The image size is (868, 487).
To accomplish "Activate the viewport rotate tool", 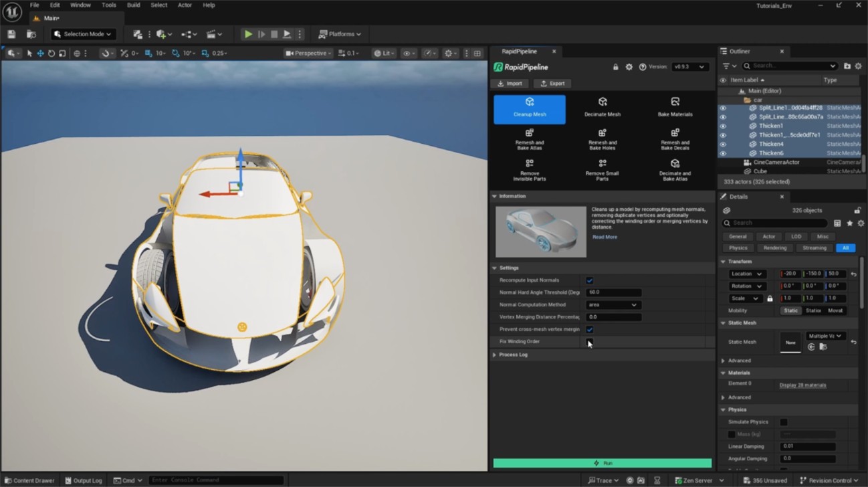I will pyautogui.click(x=51, y=53).
